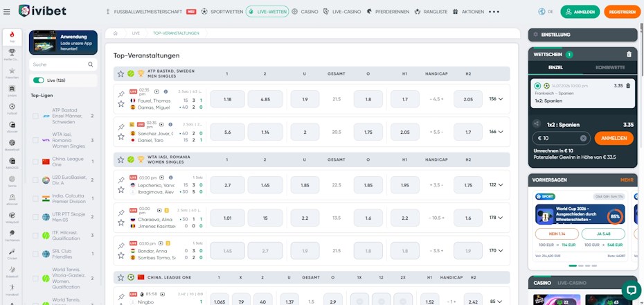644x305 pixels.
Task: Switch to the Live-Casino tab
Action: click(572, 283)
